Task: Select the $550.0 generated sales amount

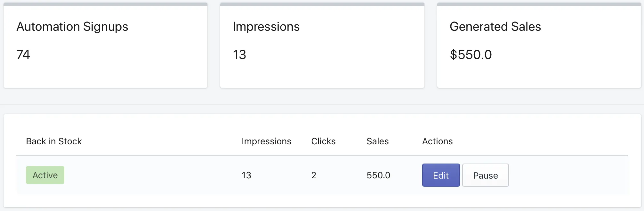Action: coord(471,55)
